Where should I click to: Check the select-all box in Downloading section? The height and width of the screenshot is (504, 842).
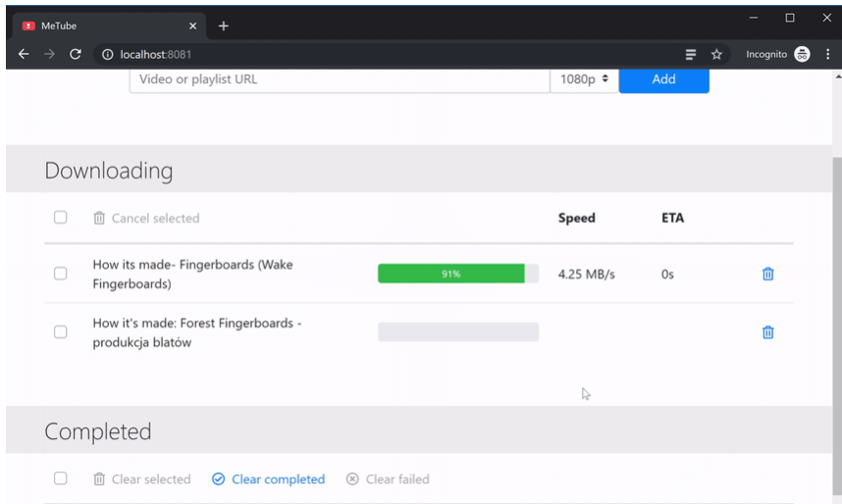pos(61,218)
